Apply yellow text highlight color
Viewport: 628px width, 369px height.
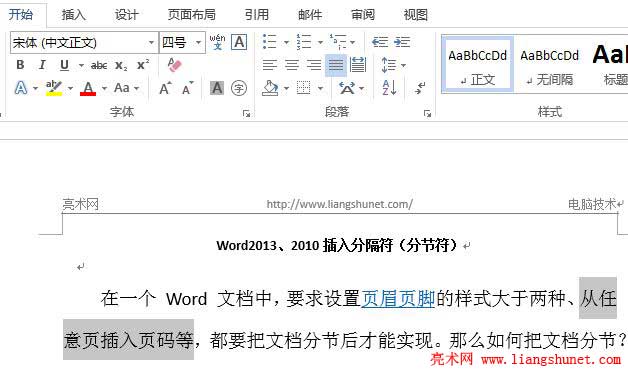coord(54,88)
